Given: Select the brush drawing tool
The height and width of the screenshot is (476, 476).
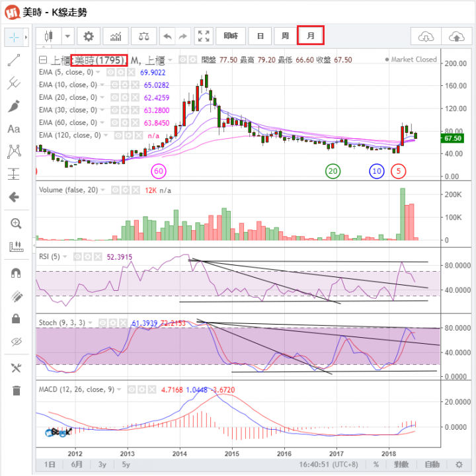Looking at the screenshot, I should [x=14, y=106].
